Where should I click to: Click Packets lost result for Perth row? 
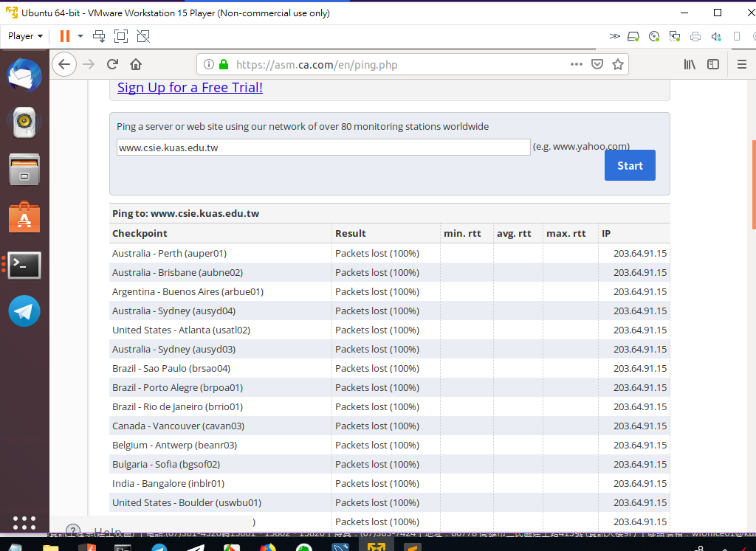(377, 253)
